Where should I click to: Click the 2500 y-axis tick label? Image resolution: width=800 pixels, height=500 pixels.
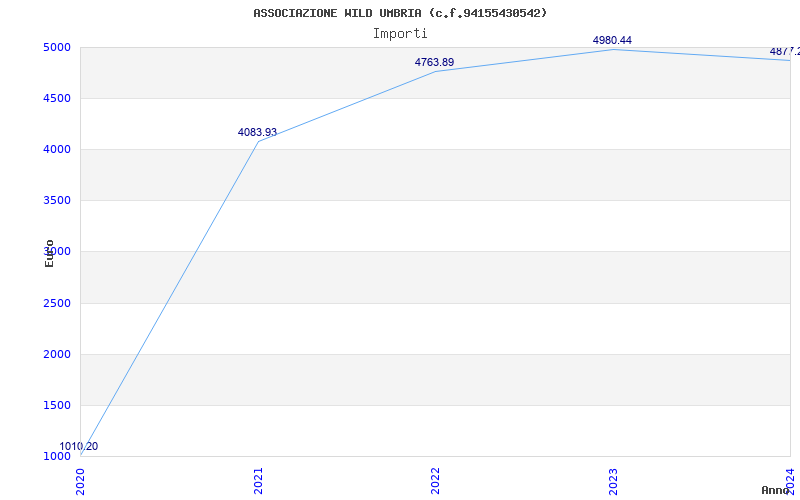click(x=57, y=304)
